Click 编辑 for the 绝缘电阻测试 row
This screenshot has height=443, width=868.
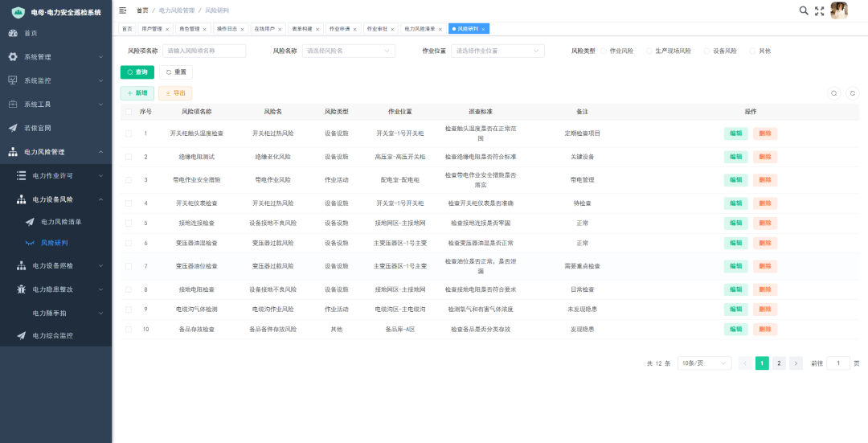[x=735, y=157]
